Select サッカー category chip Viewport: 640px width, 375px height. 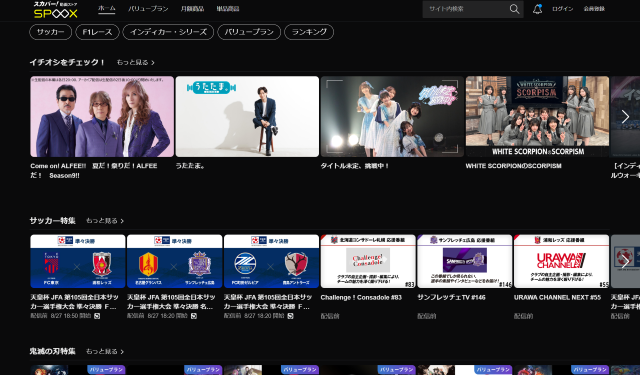click(51, 32)
